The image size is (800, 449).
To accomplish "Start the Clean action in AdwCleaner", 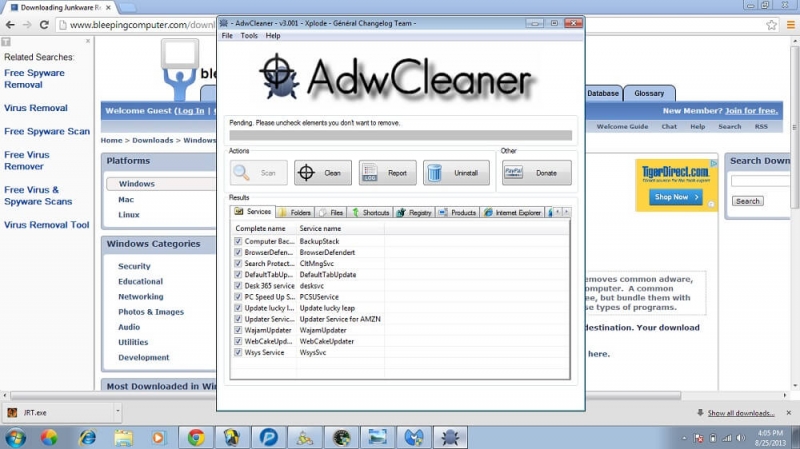I will (x=322, y=173).
